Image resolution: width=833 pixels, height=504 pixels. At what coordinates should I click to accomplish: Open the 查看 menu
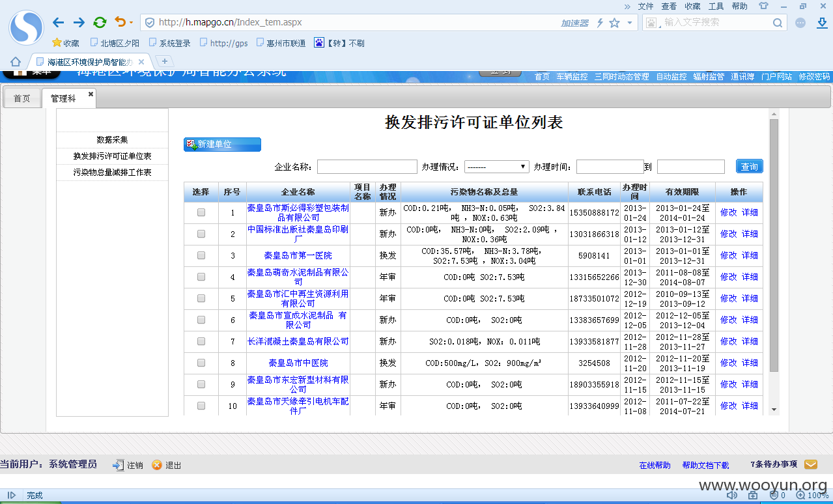(669, 6)
